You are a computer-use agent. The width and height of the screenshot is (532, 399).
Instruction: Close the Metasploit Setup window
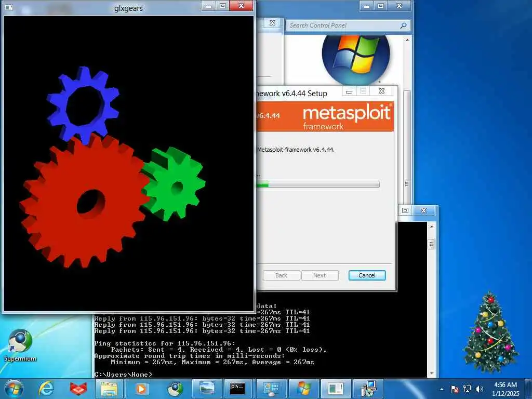click(381, 91)
